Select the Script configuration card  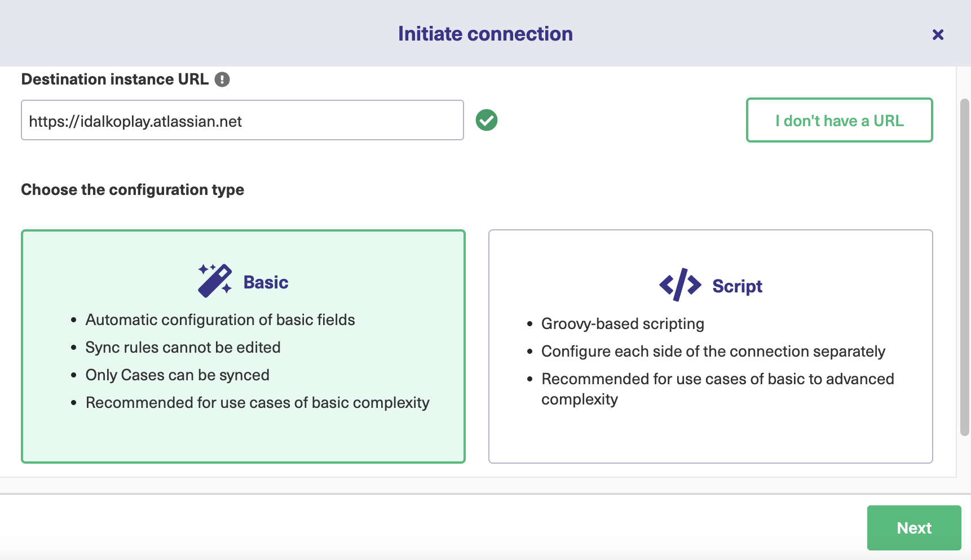pos(710,346)
